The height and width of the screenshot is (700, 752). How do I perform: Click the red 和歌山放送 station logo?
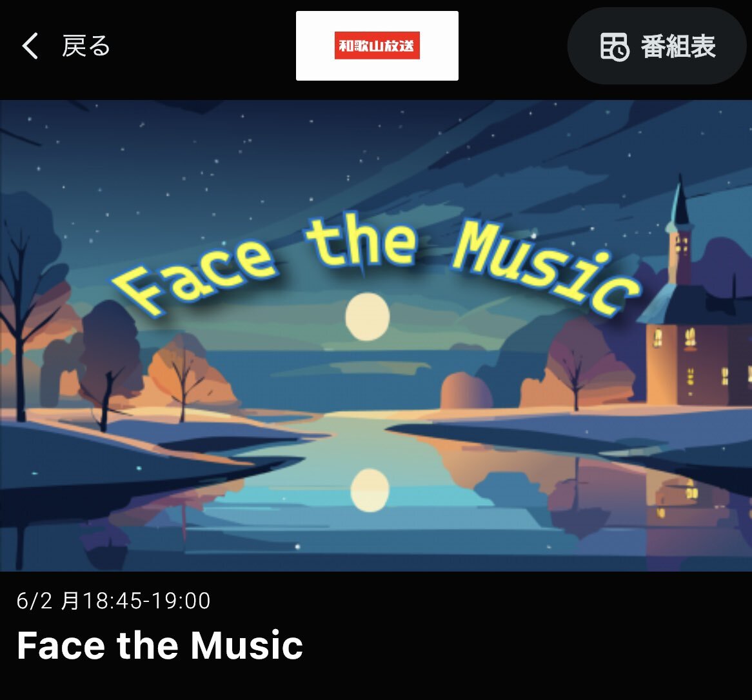click(377, 46)
